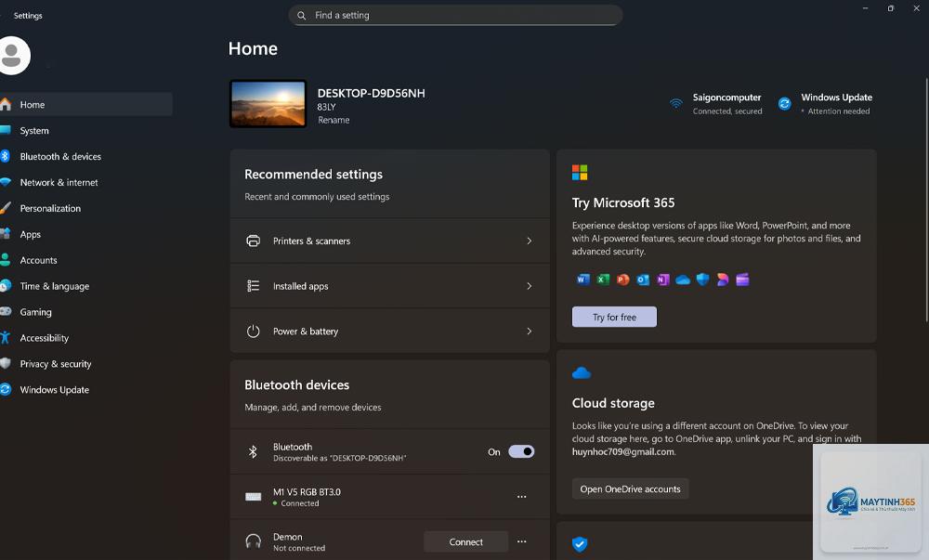The image size is (929, 560).
Task: Click the Wi-Fi icon beside Saigoncomputer
Action: tap(676, 103)
